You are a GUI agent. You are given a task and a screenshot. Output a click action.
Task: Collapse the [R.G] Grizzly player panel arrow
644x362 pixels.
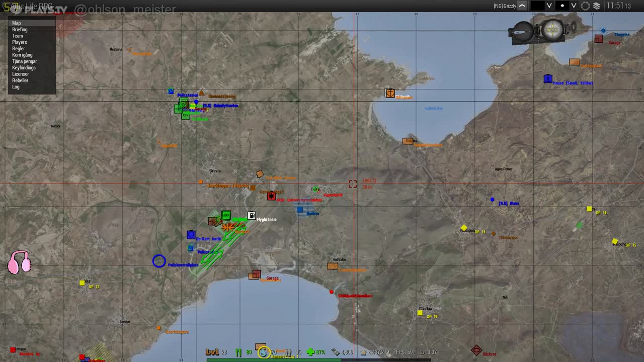pyautogui.click(x=522, y=6)
